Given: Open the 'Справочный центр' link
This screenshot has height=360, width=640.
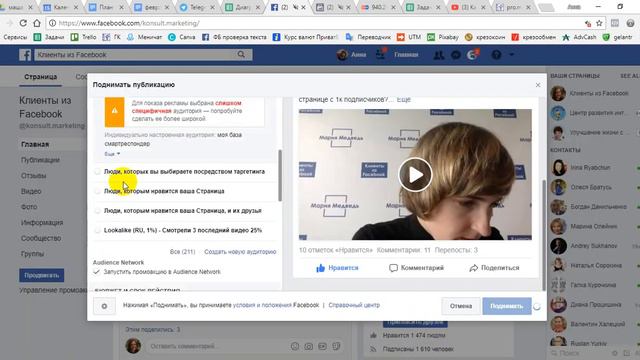Looking at the screenshot, I should (x=354, y=305).
